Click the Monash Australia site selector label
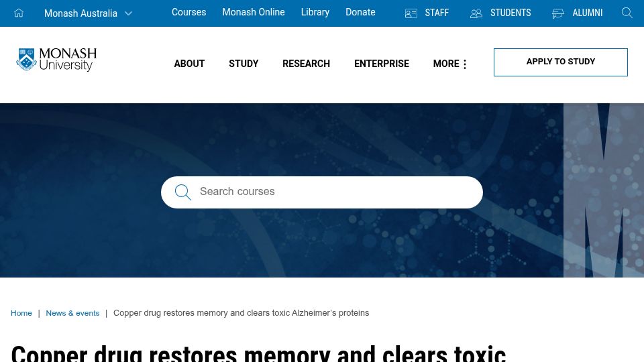644x362 pixels. tap(80, 13)
